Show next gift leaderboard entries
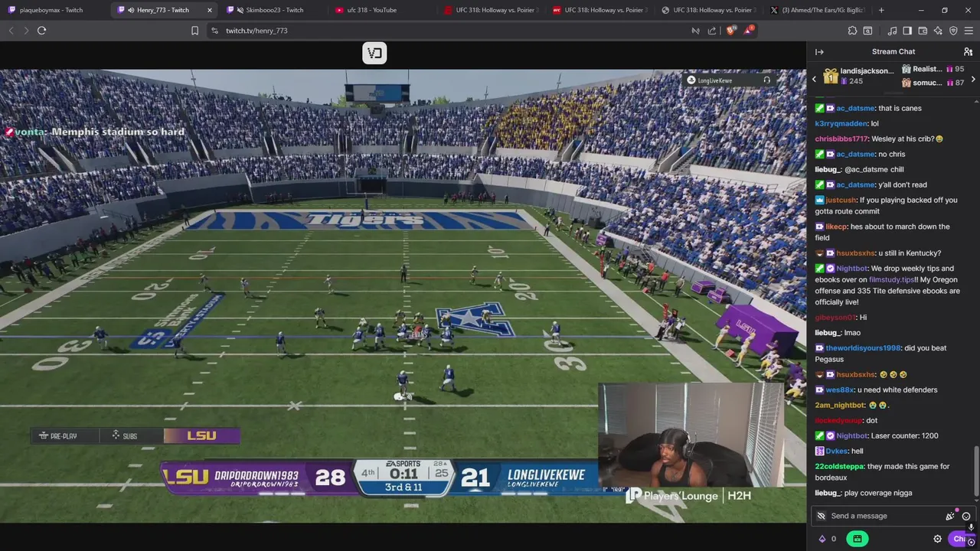Screen dimensions: 980x551 (x=973, y=79)
